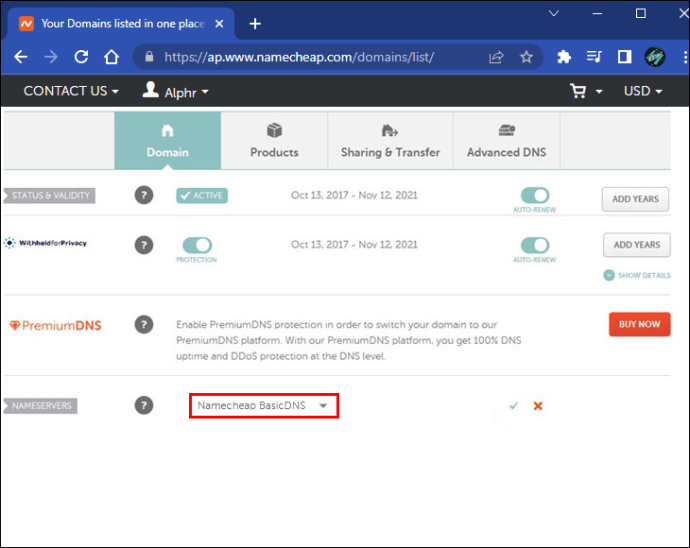Click the PremiumDNS description text
The height and width of the screenshot is (548, 690).
(349, 340)
